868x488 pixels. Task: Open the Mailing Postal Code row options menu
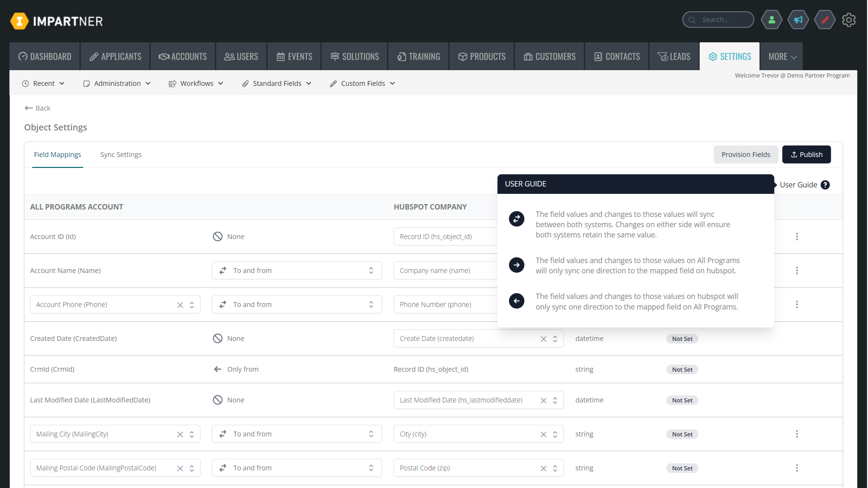pos(797,468)
